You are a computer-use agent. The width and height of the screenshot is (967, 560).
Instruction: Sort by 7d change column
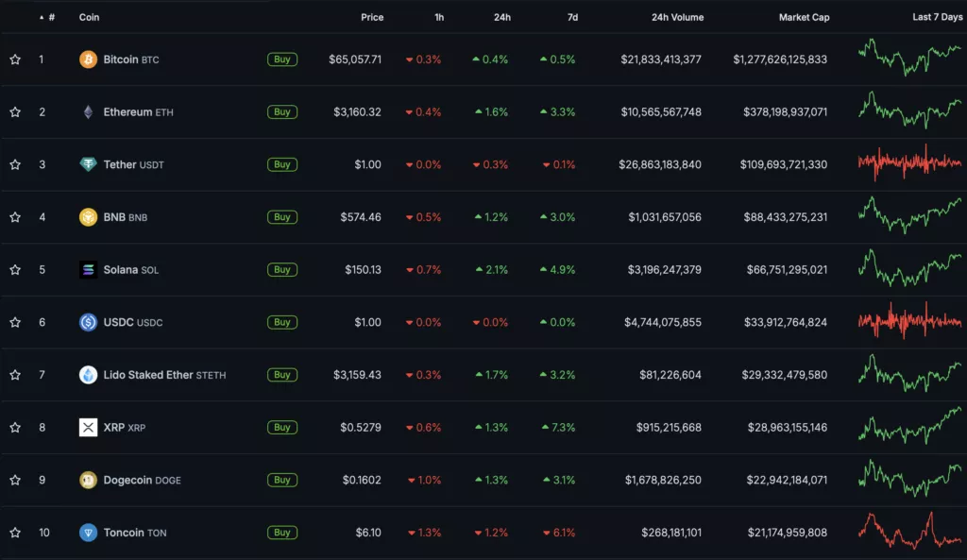[x=573, y=17]
